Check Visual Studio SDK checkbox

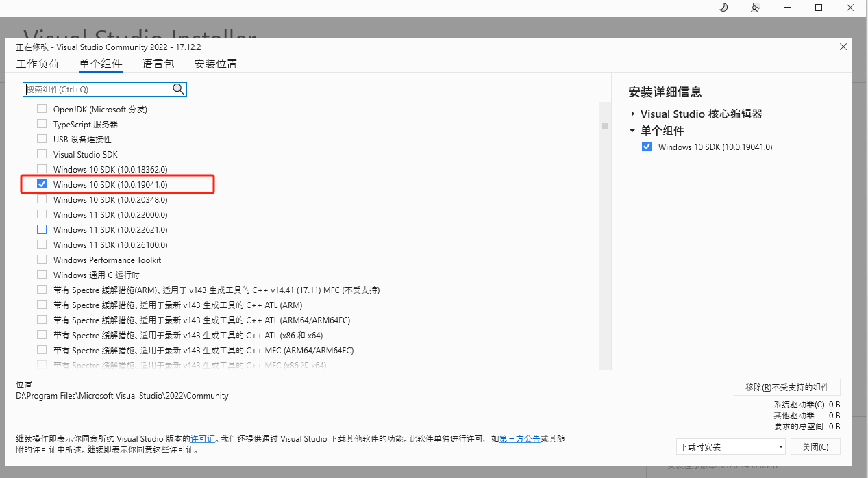(42, 154)
